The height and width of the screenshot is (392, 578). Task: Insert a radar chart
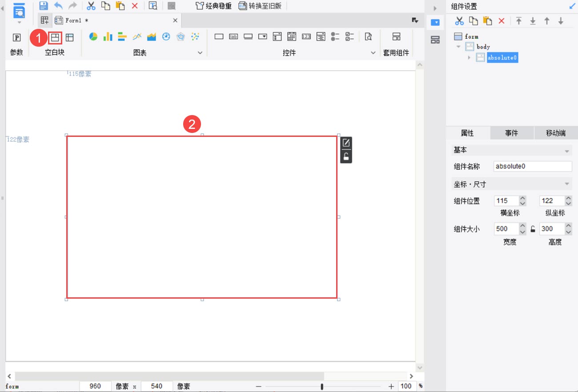click(x=181, y=37)
